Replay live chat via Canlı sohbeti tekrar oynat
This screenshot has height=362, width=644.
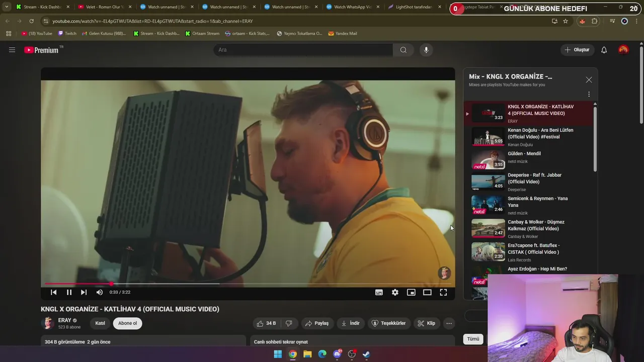[281, 342]
